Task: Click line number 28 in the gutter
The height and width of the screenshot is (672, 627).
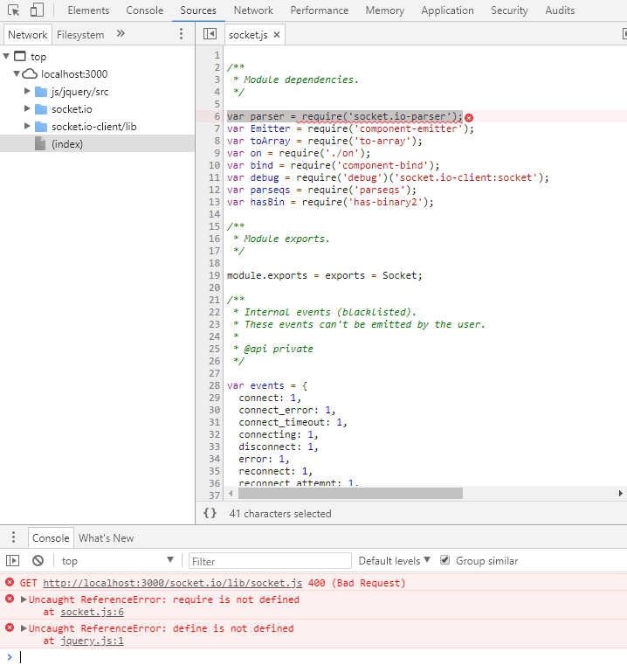Action: [x=214, y=385]
